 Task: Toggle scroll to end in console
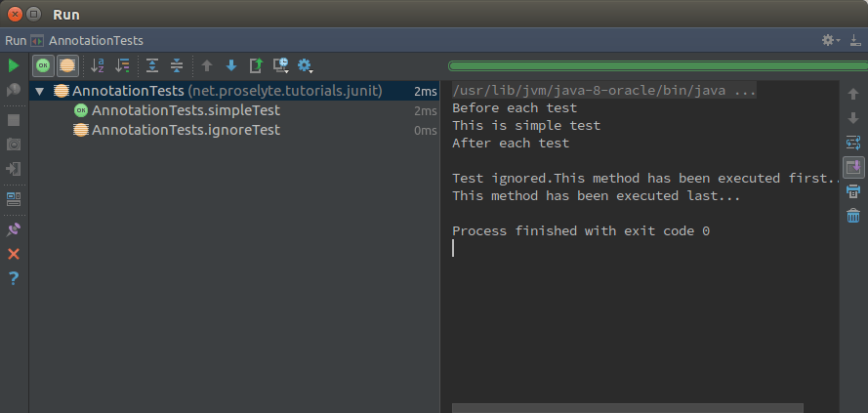(x=853, y=167)
